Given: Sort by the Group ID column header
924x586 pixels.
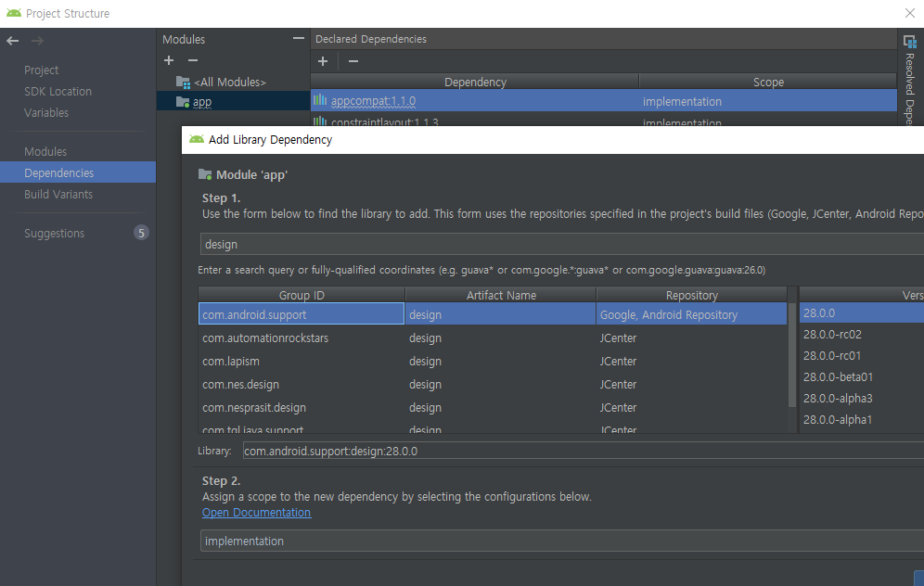Looking at the screenshot, I should 302,295.
